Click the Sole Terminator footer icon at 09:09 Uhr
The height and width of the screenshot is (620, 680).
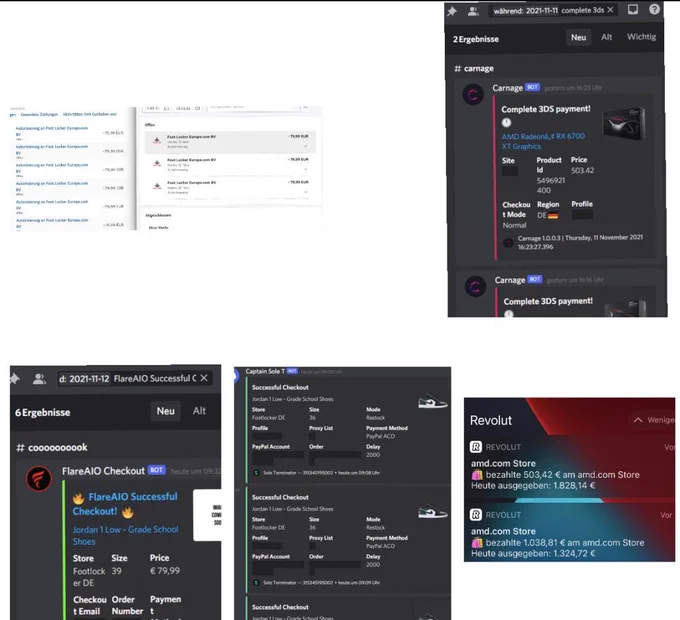pyautogui.click(x=256, y=583)
